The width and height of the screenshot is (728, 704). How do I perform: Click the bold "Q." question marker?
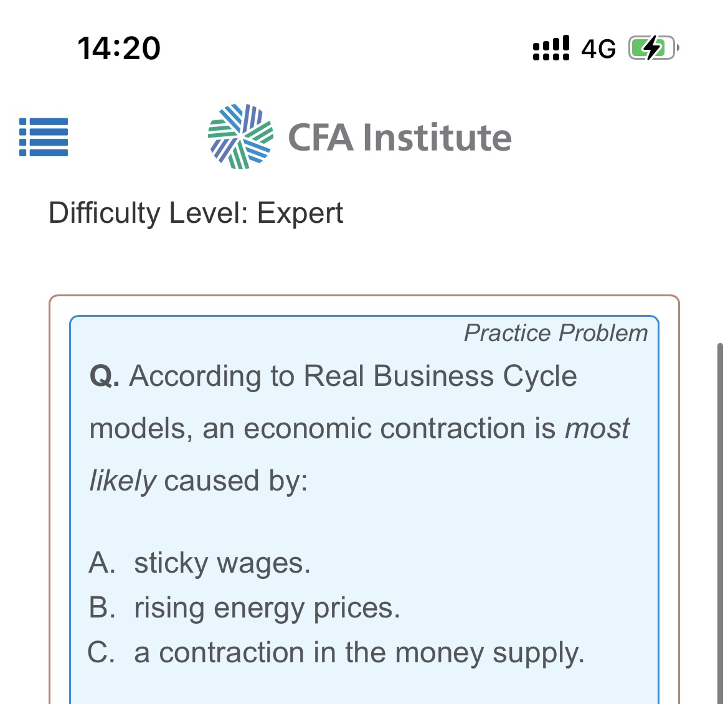click(105, 377)
